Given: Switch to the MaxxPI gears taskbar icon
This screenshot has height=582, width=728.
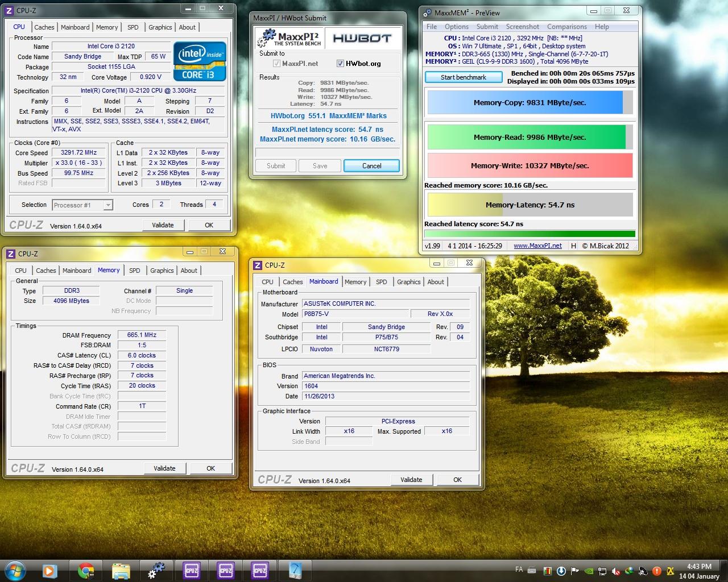Looking at the screenshot, I should (156, 570).
